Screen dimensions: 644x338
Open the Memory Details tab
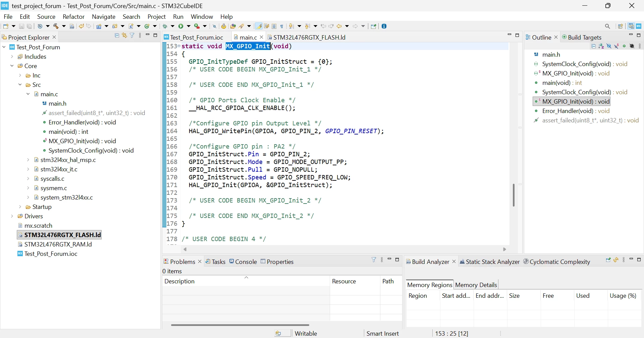click(476, 285)
